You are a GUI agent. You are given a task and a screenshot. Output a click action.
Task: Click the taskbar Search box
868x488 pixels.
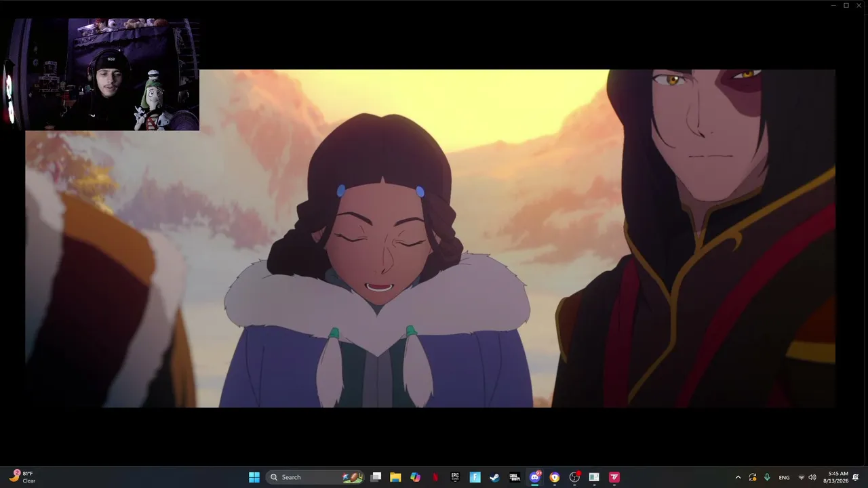[x=316, y=477]
